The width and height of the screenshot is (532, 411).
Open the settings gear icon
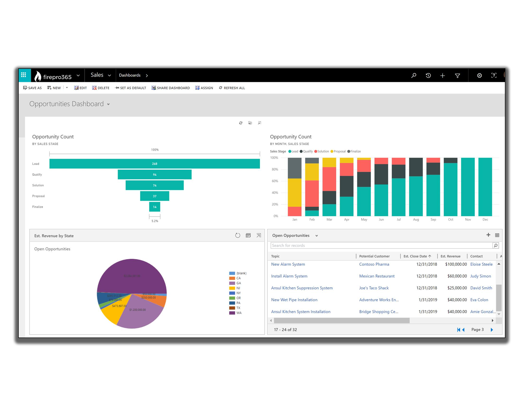[x=479, y=75]
